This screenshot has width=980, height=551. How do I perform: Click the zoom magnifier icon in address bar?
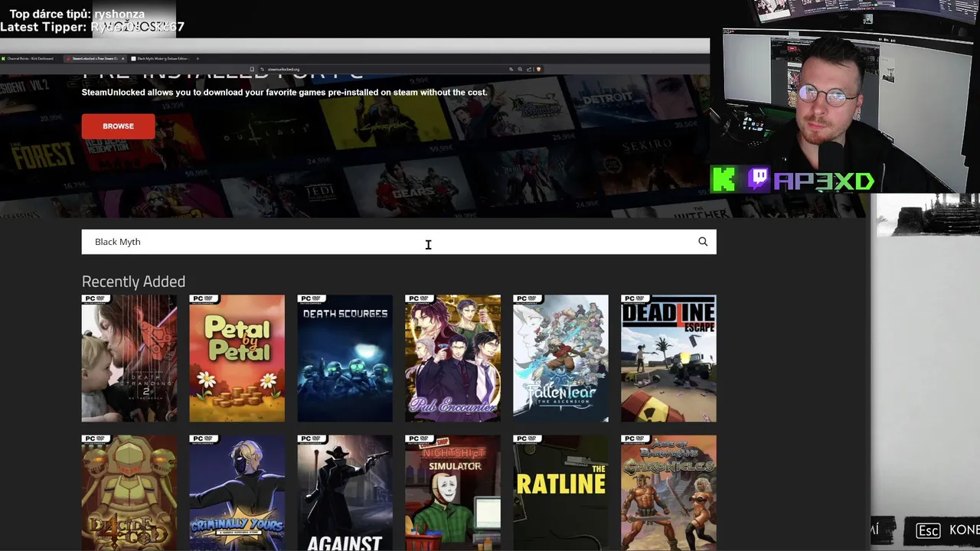click(520, 69)
